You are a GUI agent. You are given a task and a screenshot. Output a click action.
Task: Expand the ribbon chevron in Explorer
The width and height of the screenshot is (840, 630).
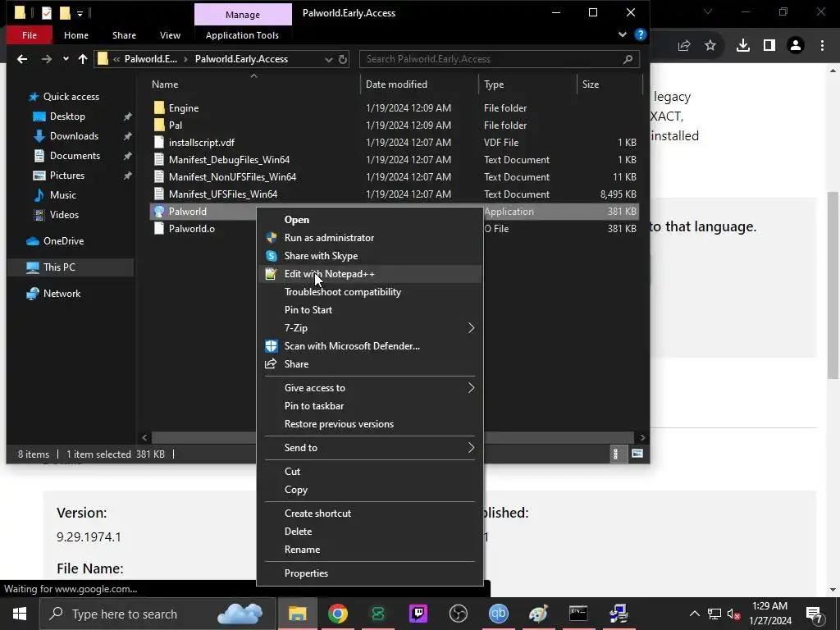622,34
